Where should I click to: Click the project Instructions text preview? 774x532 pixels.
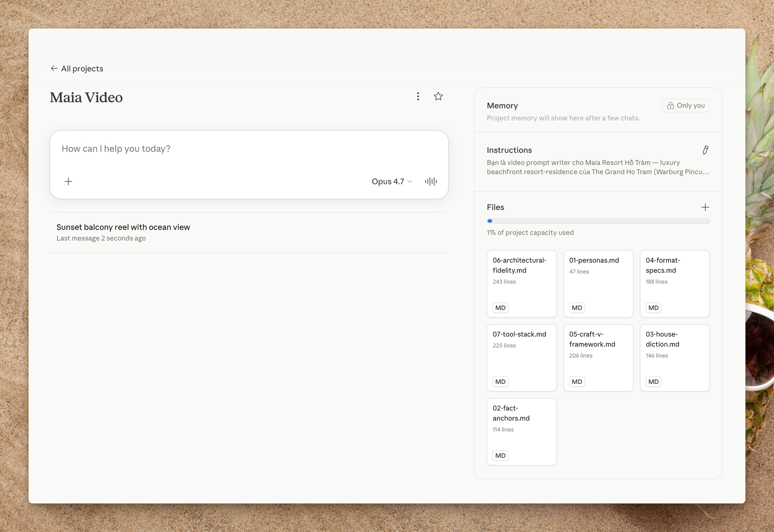click(x=598, y=167)
